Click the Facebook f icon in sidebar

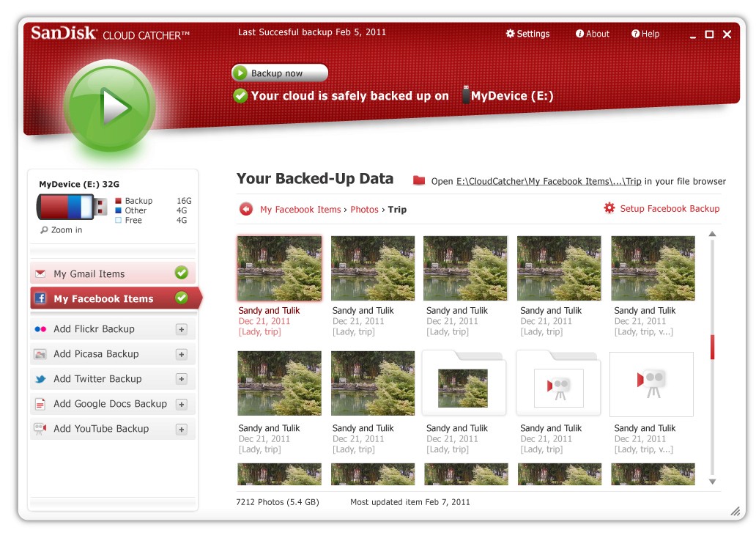pos(40,298)
